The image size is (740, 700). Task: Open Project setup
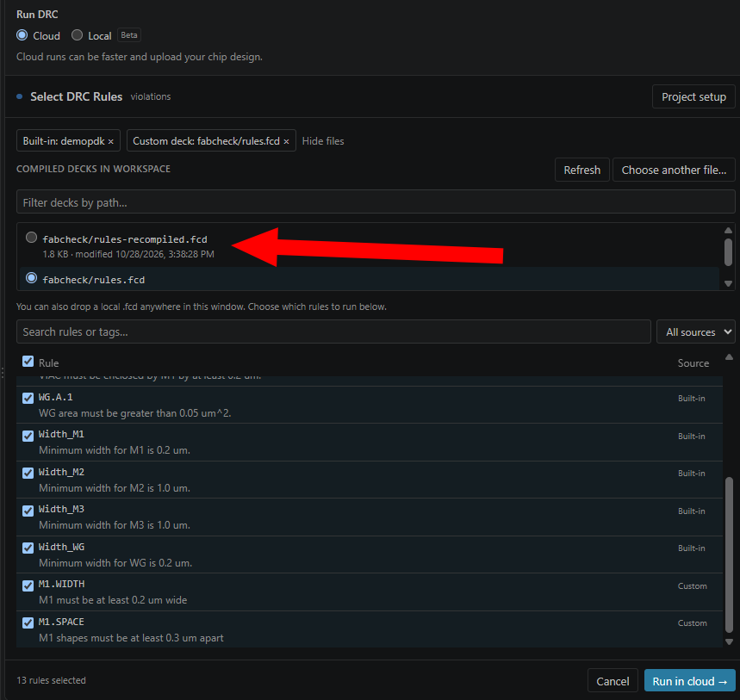point(693,96)
